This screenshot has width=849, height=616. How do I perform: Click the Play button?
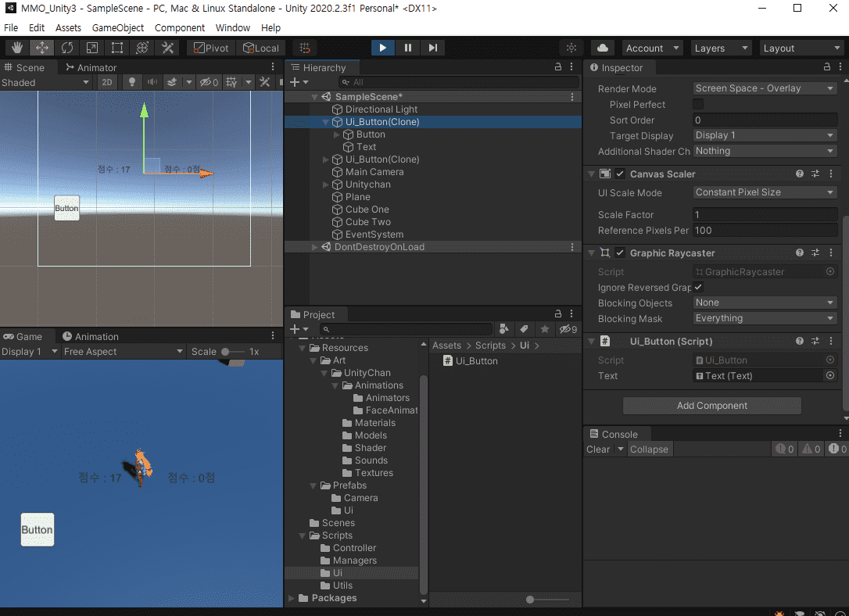[x=383, y=48]
